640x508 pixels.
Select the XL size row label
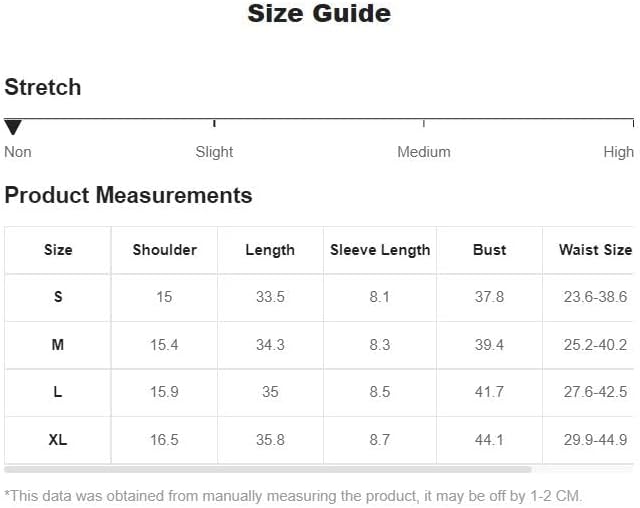(58, 440)
